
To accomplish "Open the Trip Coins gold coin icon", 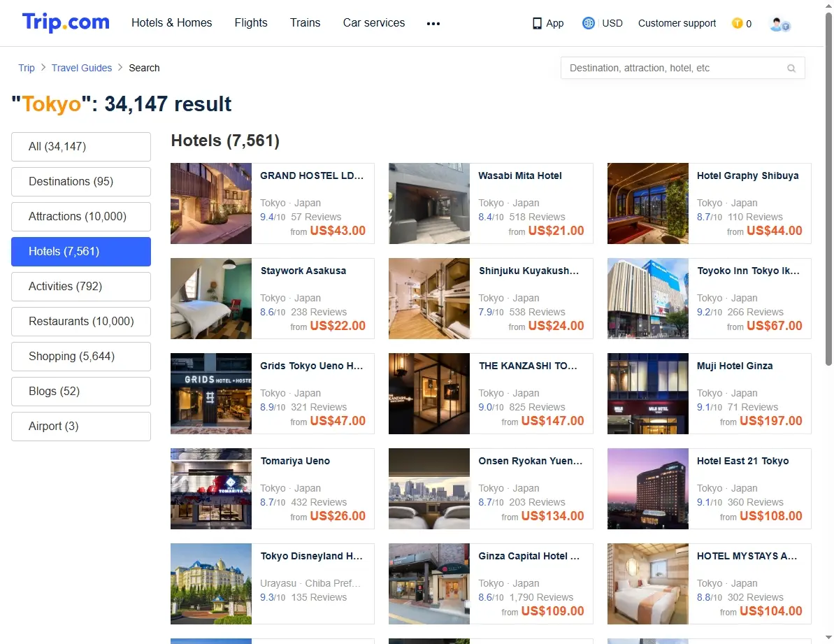I will click(738, 23).
